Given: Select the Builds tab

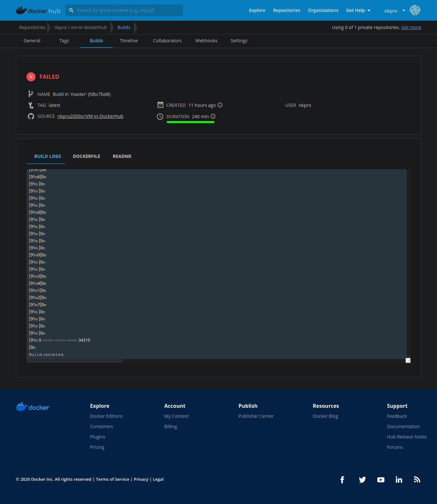Looking at the screenshot, I should pyautogui.click(x=97, y=41).
